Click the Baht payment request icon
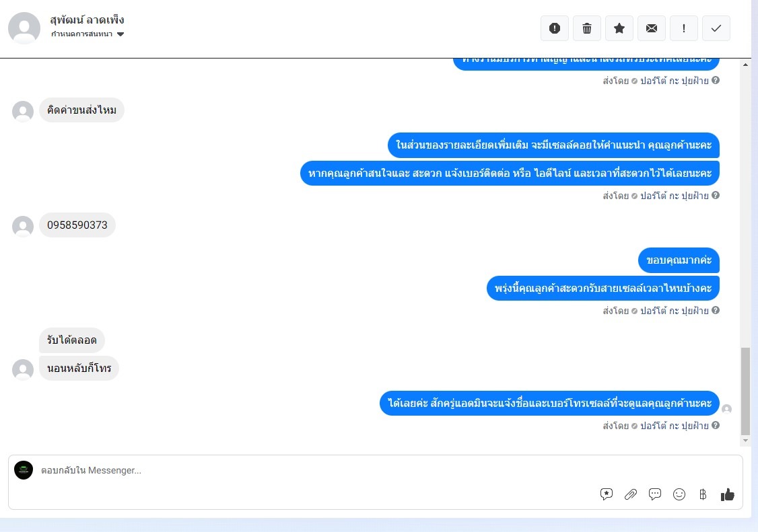Image resolution: width=758 pixels, height=532 pixels. click(703, 494)
